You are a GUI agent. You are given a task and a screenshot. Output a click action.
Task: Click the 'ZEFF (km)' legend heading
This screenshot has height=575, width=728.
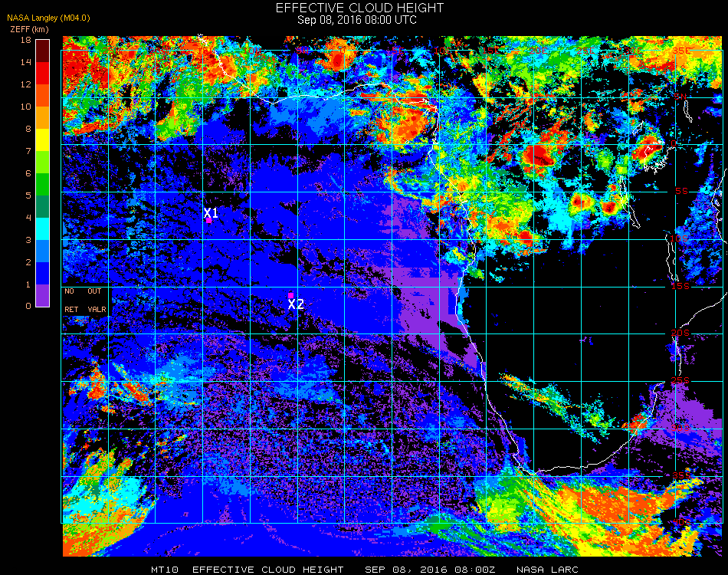[x=29, y=29]
